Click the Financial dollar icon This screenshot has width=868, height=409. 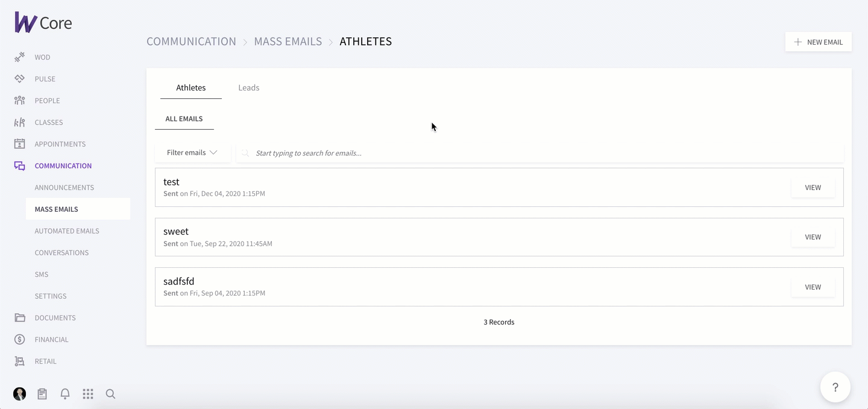click(20, 339)
